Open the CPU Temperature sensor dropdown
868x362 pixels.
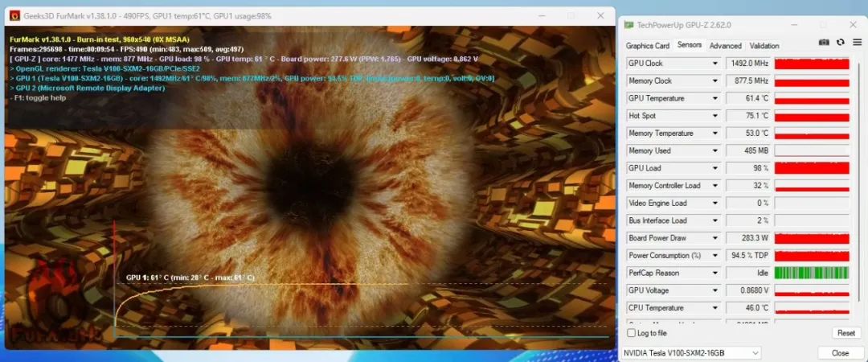715,307
